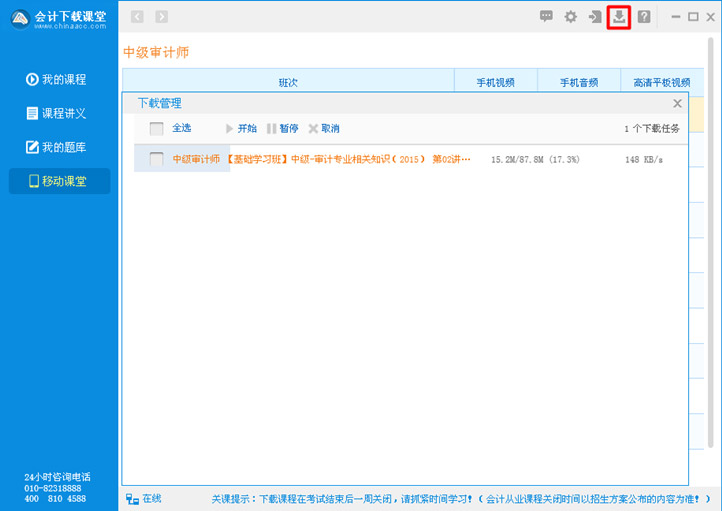Click the 班次 column header
Viewport: 722px width, 511px height.
(288, 82)
